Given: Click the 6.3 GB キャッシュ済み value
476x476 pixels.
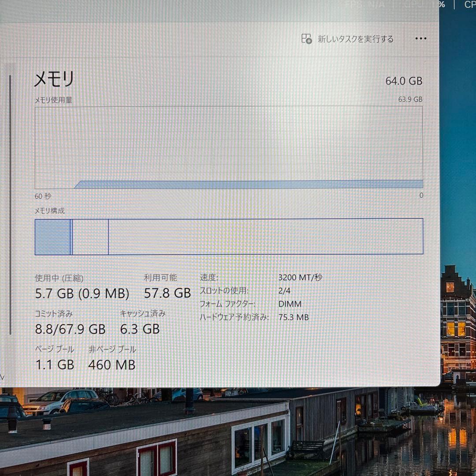Looking at the screenshot, I should click(140, 329).
